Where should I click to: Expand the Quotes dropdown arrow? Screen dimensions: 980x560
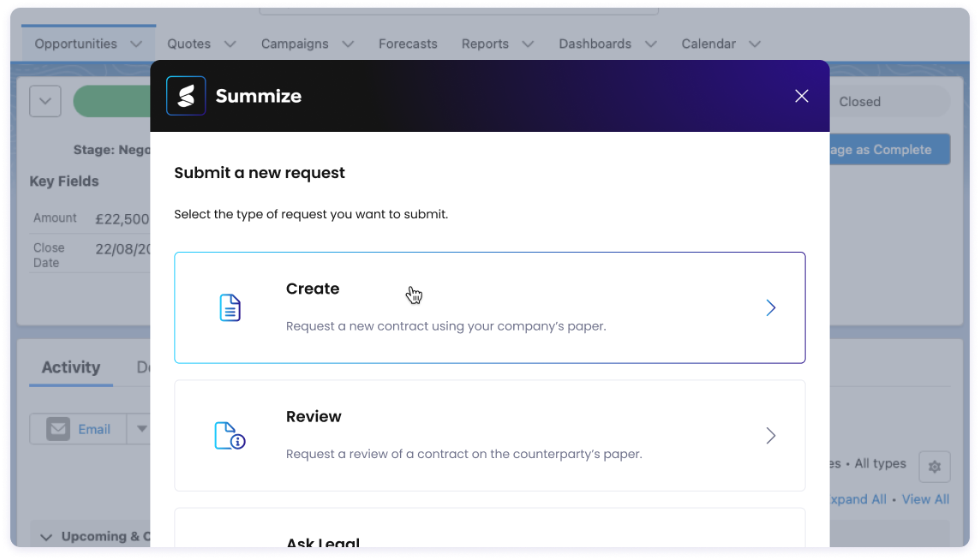point(230,44)
